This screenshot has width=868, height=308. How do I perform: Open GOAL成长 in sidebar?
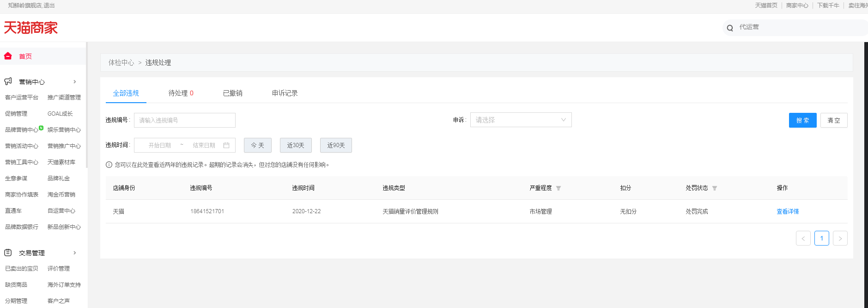pyautogui.click(x=60, y=113)
